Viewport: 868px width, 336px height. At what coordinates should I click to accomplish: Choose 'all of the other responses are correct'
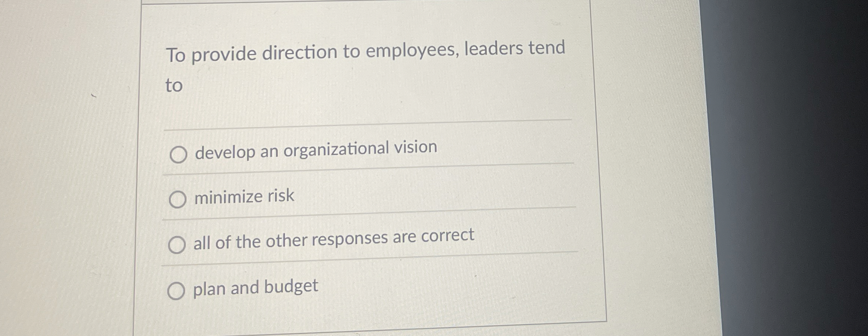[177, 243]
